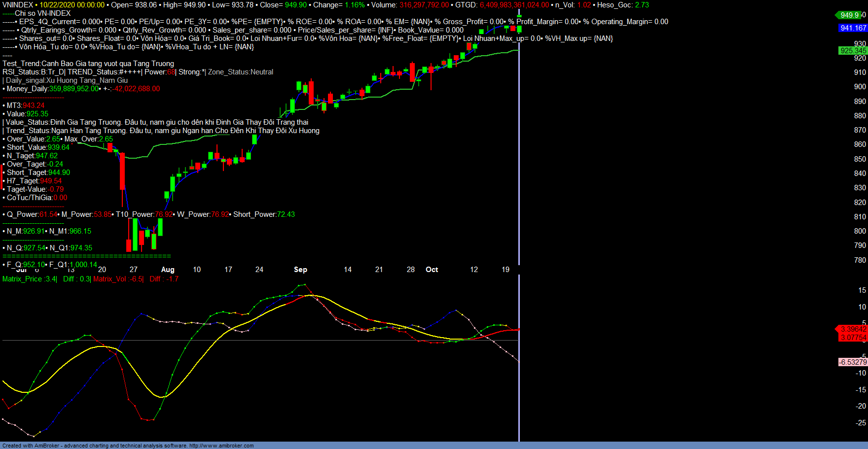Click the green 949.9 price tag
868x449 pixels.
[x=850, y=15]
